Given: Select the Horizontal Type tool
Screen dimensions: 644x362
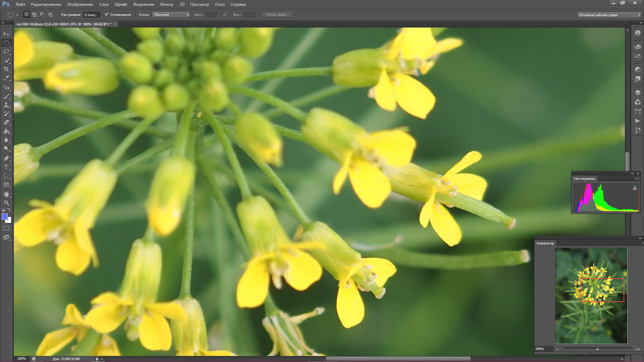Looking at the screenshot, I should pyautogui.click(x=6, y=167).
